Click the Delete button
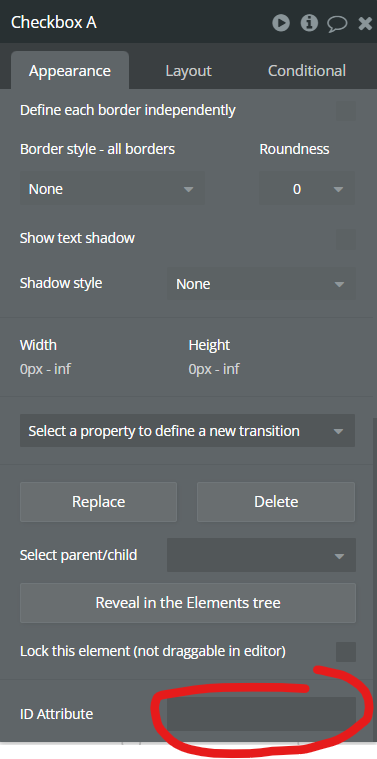Viewport: 377px width, 759px height. (x=276, y=501)
